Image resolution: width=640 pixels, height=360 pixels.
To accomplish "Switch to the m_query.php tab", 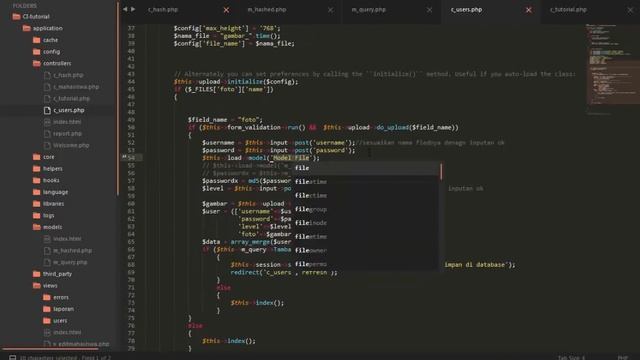I will click(x=369, y=9).
